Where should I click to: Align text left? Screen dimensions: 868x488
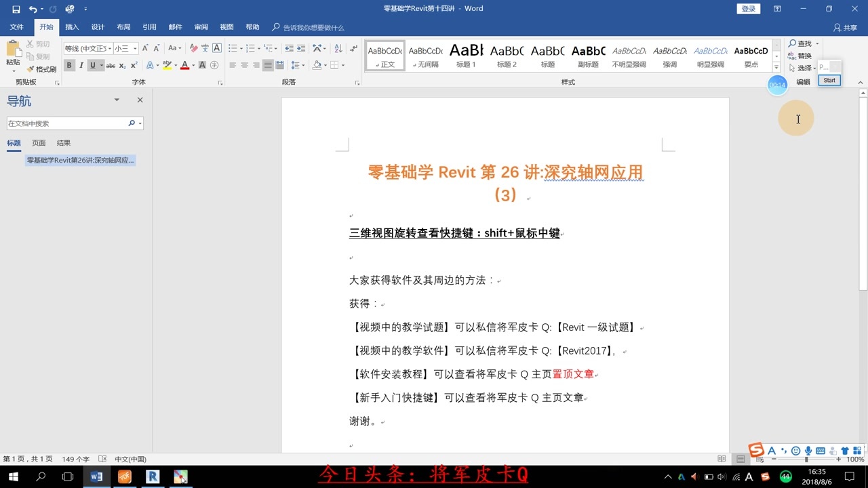(233, 65)
